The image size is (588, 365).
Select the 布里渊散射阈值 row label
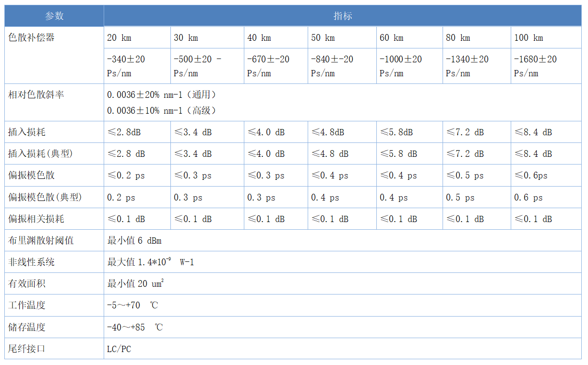pos(41,240)
